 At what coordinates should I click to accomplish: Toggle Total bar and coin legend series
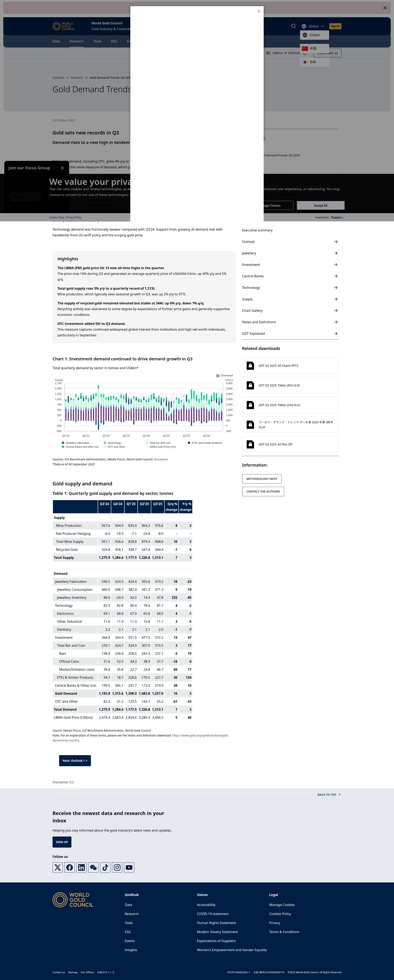point(158,443)
